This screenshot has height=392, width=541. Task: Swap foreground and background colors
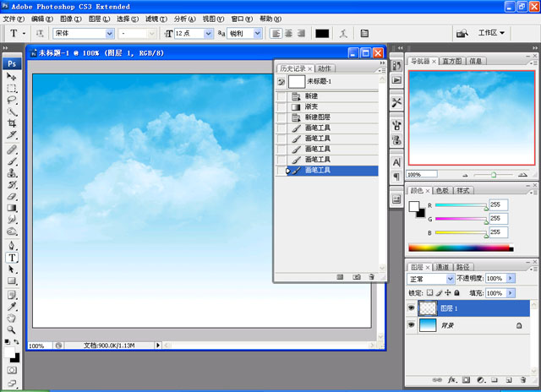click(x=17, y=342)
